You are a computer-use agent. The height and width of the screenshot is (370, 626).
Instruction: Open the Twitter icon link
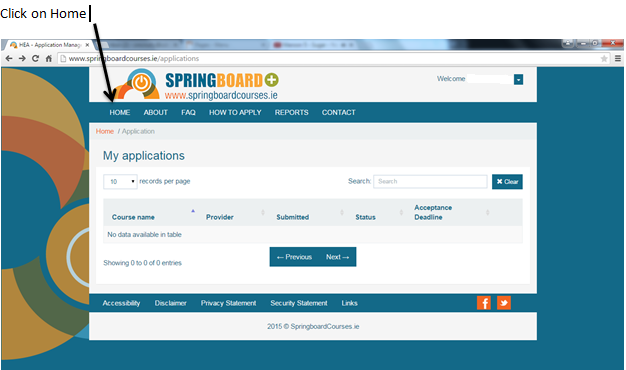click(x=504, y=303)
